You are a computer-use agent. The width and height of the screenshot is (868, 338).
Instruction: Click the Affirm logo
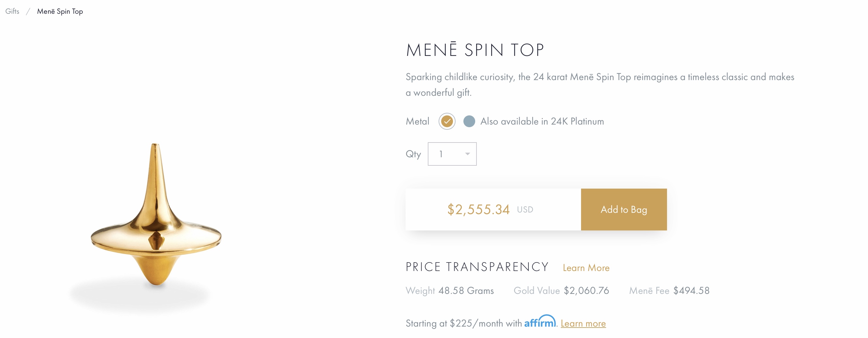click(540, 321)
